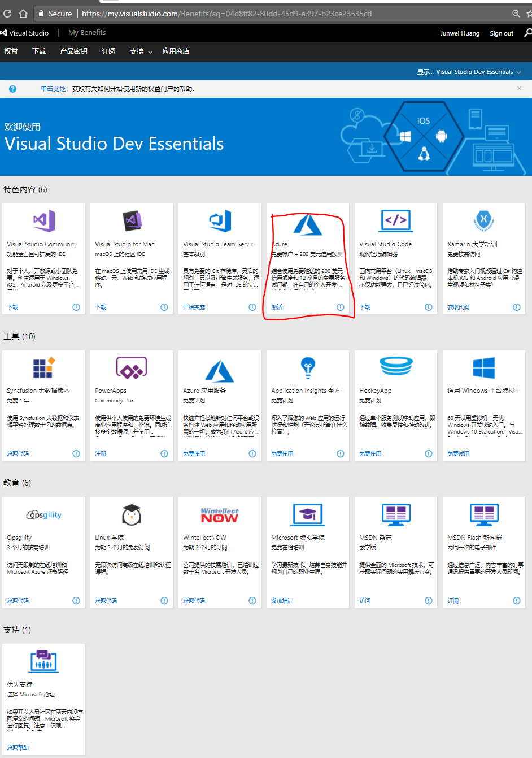Open the Visual Studio Code tile icon
This screenshot has width=532, height=758.
pyautogui.click(x=395, y=221)
